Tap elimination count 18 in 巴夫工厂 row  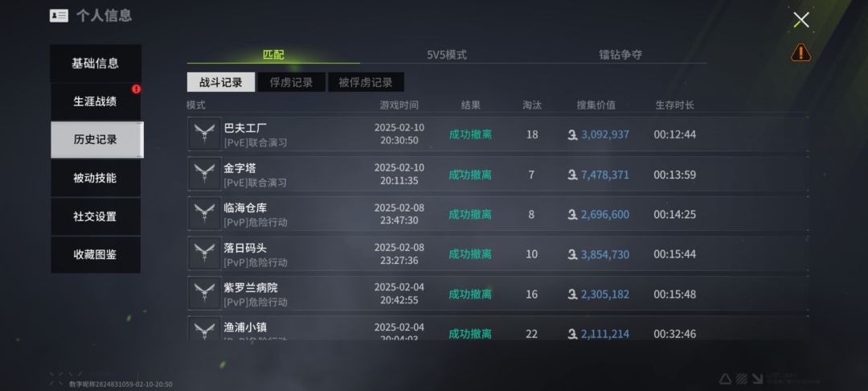coord(532,134)
